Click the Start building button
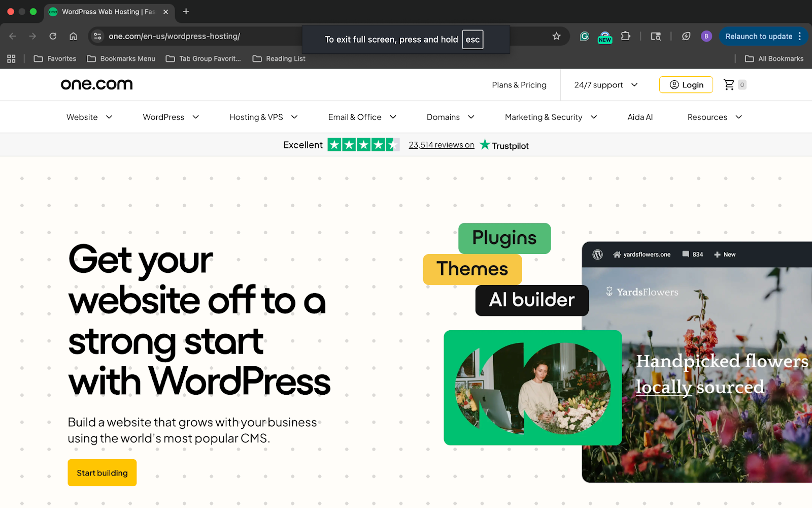 click(x=101, y=472)
